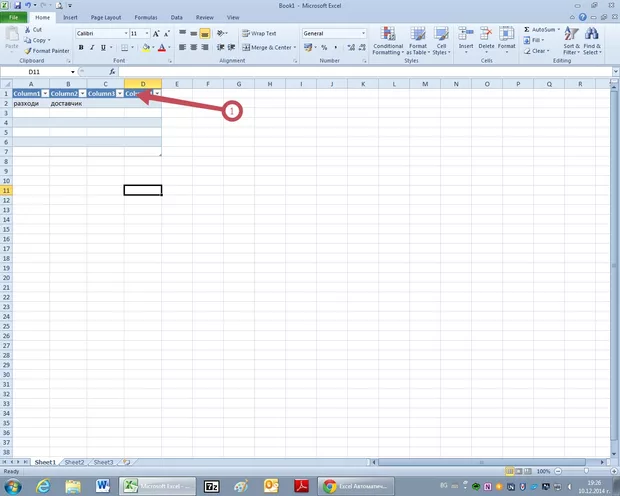Click the Decrease Indent icon
The height and width of the screenshot is (496, 620).
[221, 47]
